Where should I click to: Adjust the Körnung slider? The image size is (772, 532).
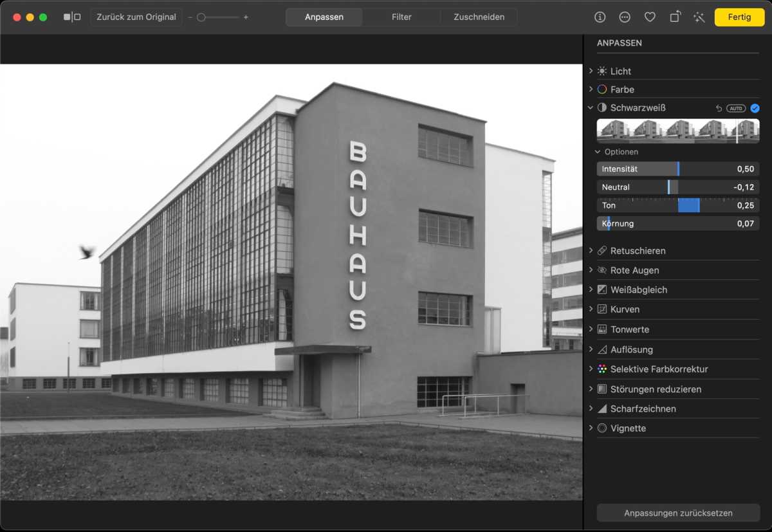coord(678,223)
